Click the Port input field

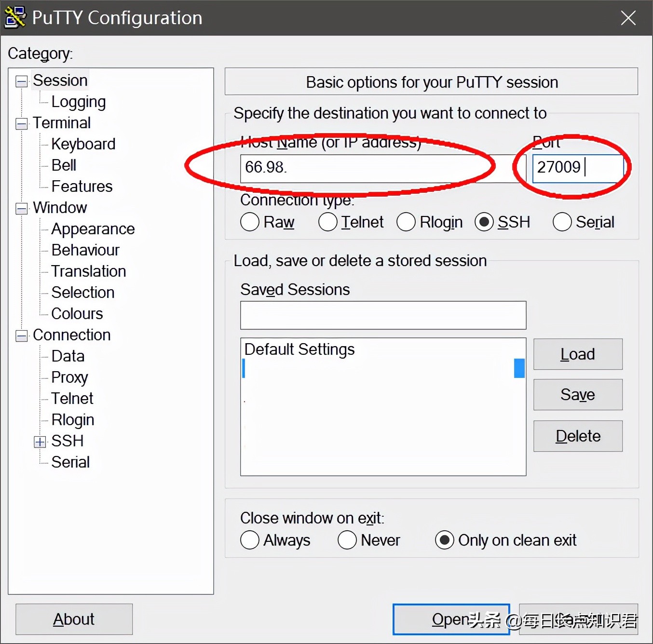(578, 168)
